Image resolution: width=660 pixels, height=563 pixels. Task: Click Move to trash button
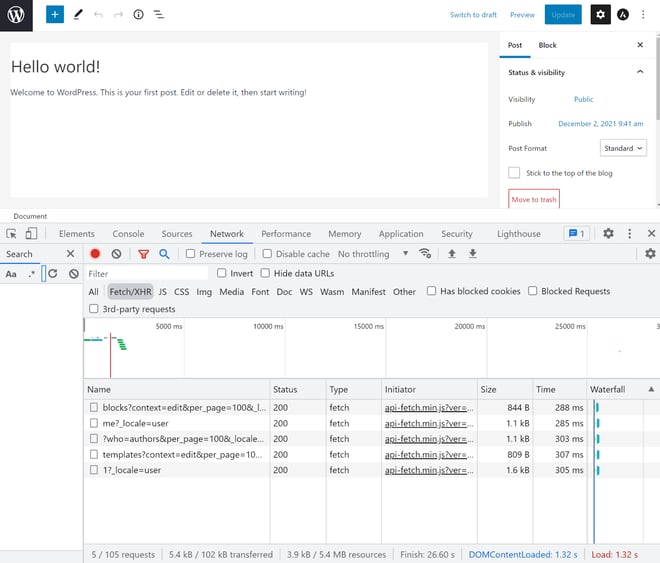point(534,199)
